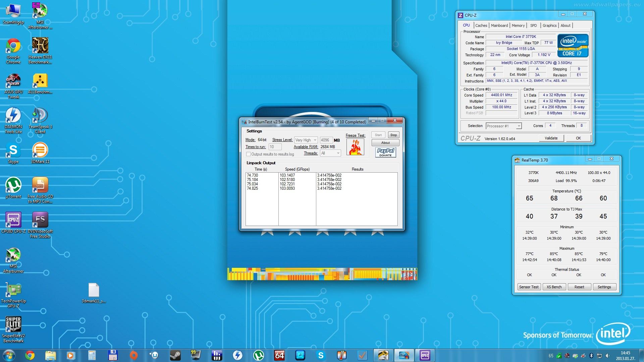
Task: Open the MSI Afterburner icon at the top of the desktop
Action: pyautogui.click(x=40, y=16)
